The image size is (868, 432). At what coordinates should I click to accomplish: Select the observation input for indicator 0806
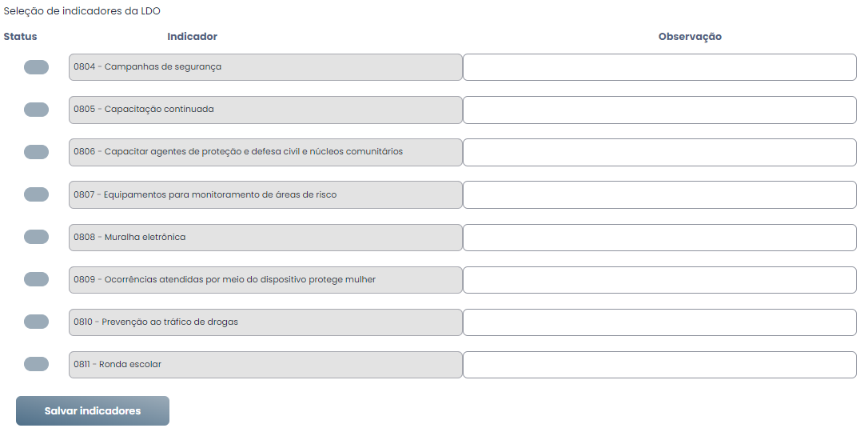pos(659,152)
